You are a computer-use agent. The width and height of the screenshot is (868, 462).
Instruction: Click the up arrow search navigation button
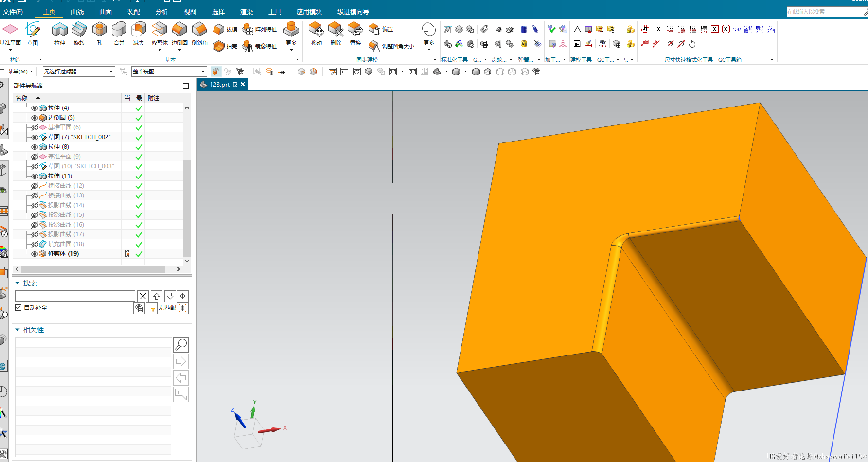[x=157, y=296]
